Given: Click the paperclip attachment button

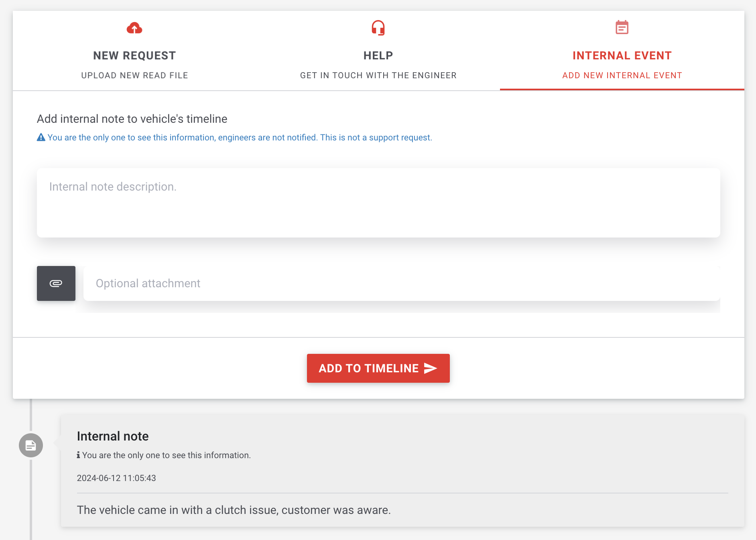Looking at the screenshot, I should tap(56, 283).
